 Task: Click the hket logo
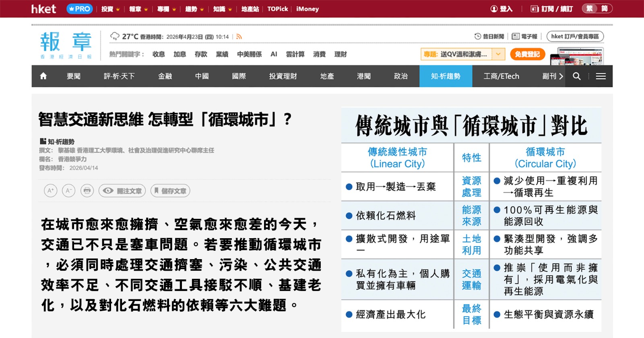pos(43,9)
